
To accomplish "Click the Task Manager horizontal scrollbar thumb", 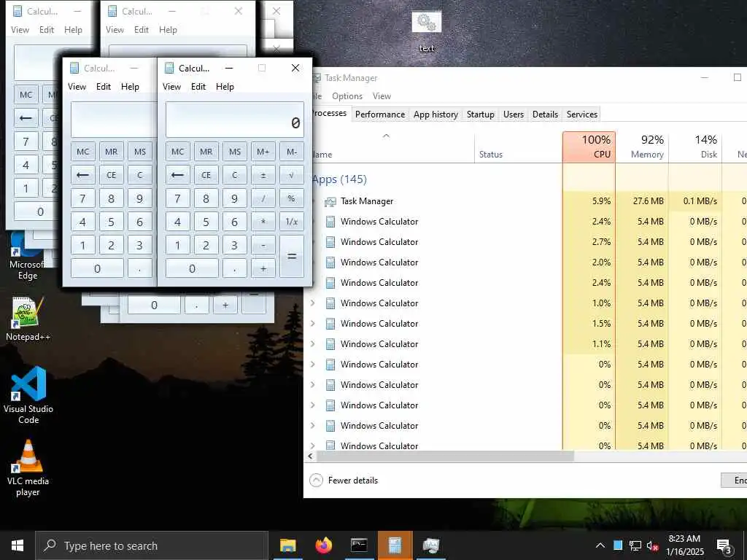I will (x=445, y=456).
